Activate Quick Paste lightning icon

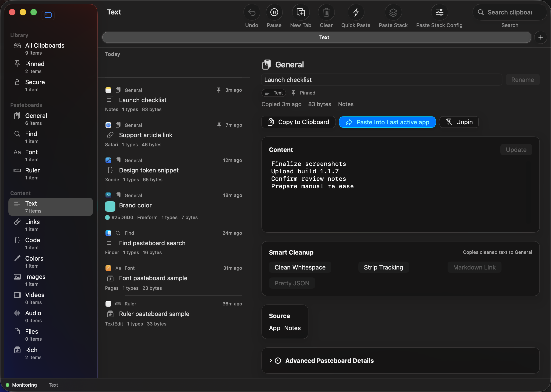(x=356, y=12)
